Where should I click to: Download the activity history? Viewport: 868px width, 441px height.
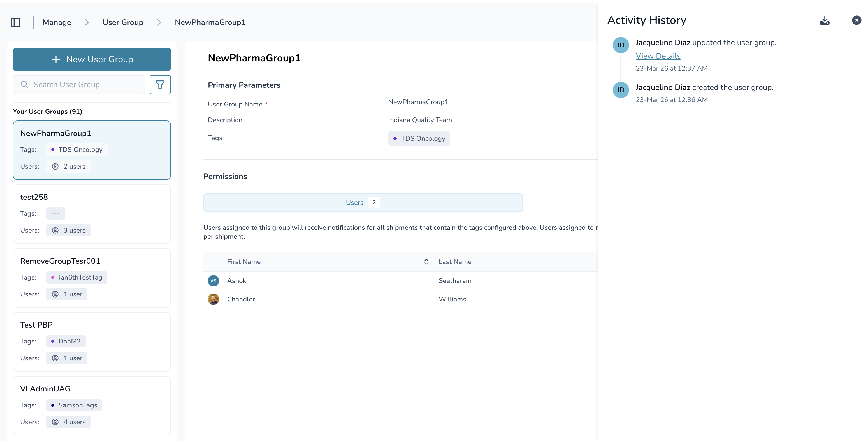(825, 20)
